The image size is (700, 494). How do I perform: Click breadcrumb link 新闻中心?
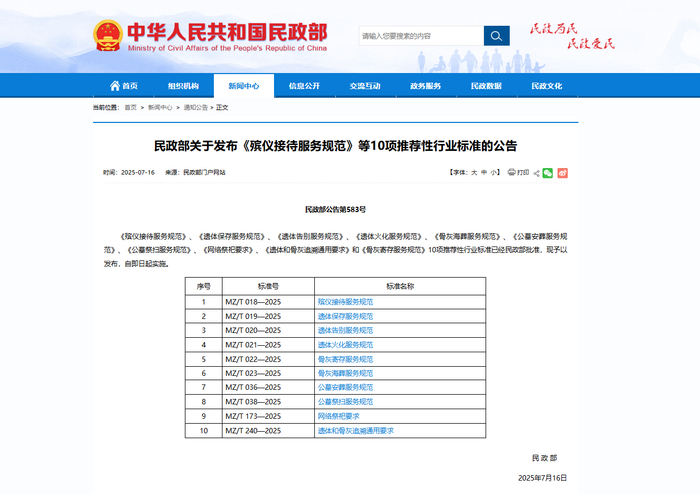click(x=160, y=108)
